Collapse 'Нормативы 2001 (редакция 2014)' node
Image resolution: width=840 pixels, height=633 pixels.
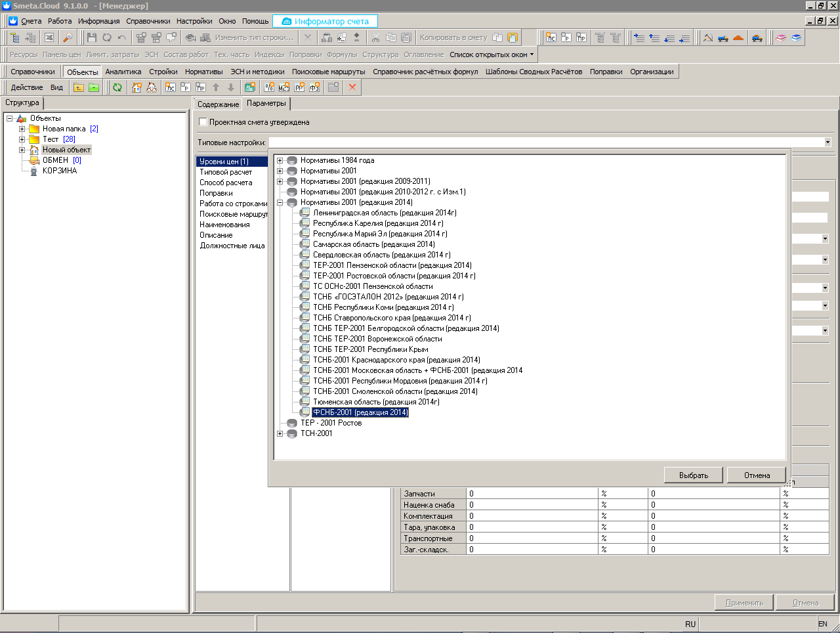(280, 202)
